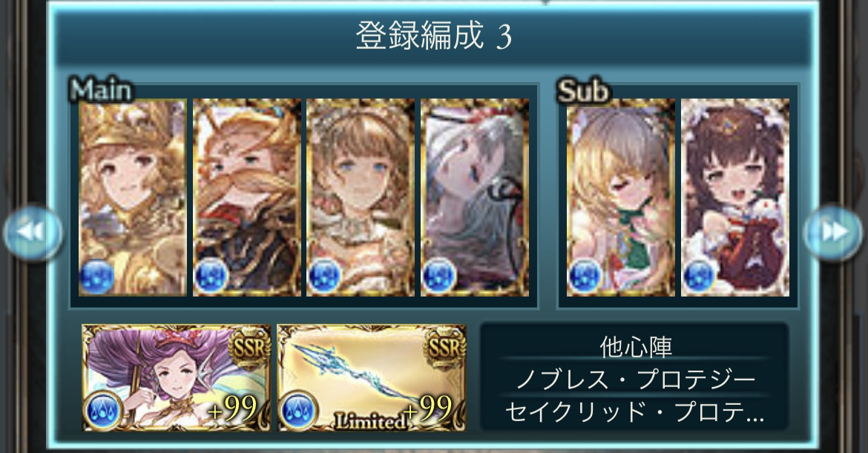Select the silver-haired fourth Main character

tap(474, 197)
